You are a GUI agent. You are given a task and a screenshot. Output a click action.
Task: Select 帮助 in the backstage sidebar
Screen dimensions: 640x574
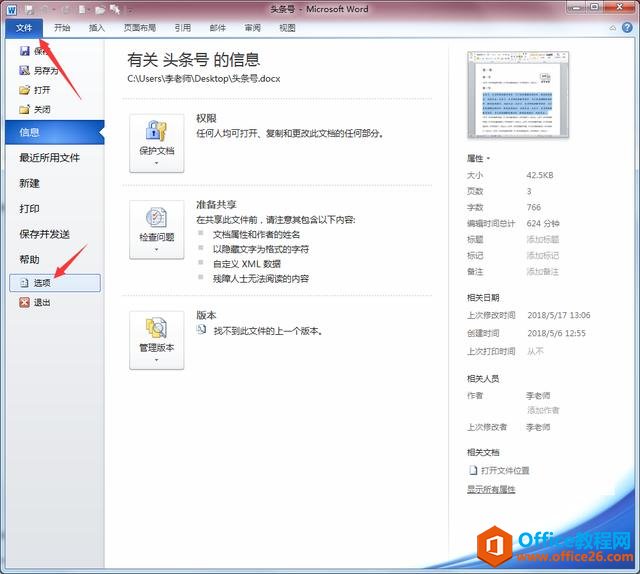point(29,260)
